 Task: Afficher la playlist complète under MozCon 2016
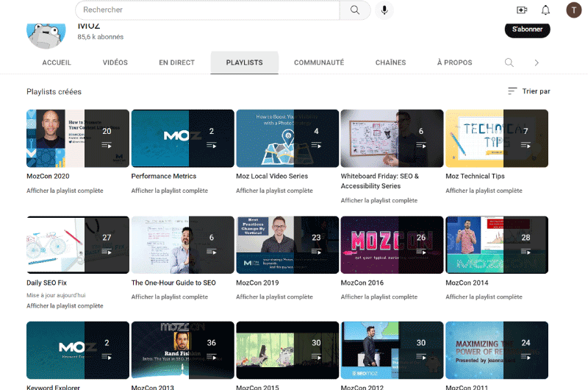[379, 297]
